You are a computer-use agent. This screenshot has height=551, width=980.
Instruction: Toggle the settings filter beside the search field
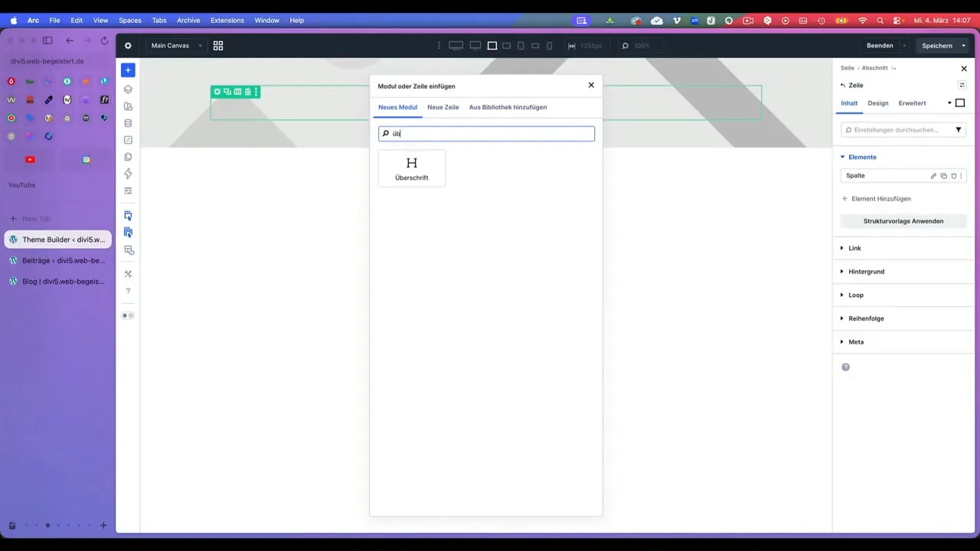958,129
